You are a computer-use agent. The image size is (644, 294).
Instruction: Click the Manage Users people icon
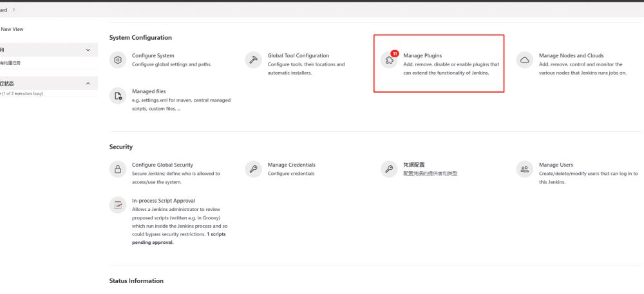coord(524,169)
